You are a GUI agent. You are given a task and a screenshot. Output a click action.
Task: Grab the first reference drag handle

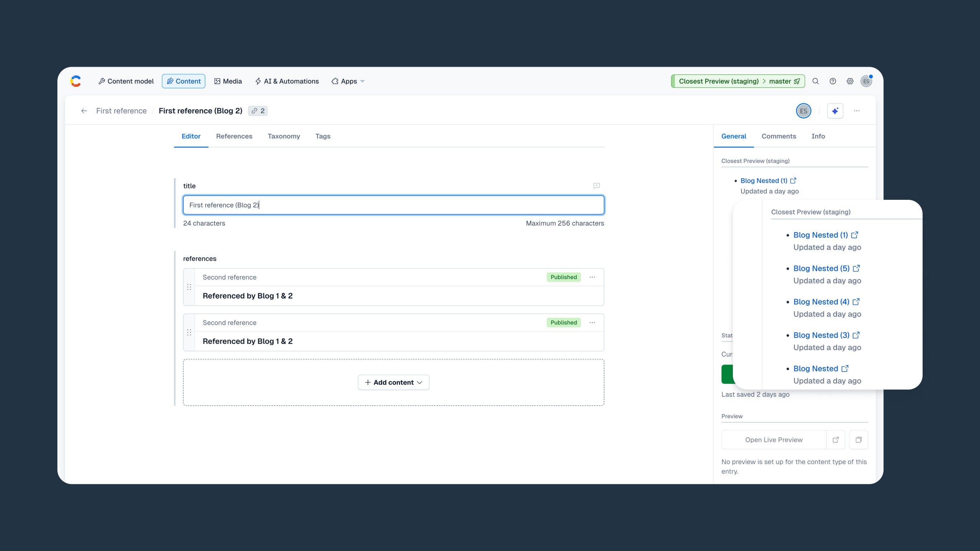point(189,287)
